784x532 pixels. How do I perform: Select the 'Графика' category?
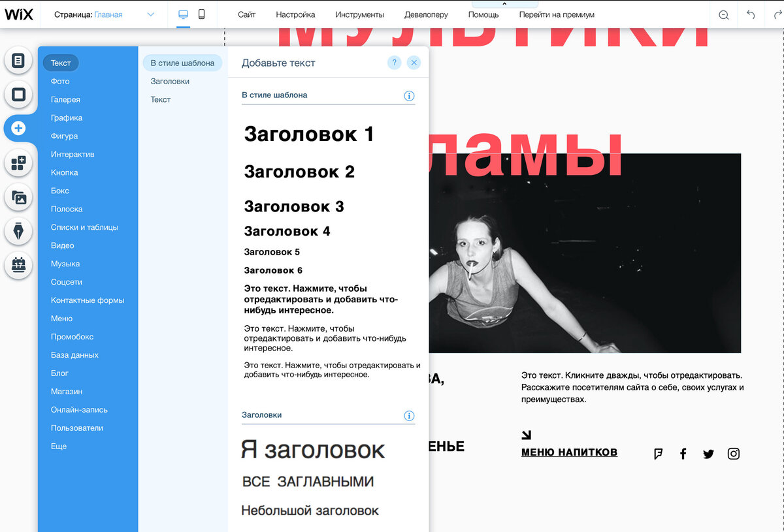click(67, 117)
